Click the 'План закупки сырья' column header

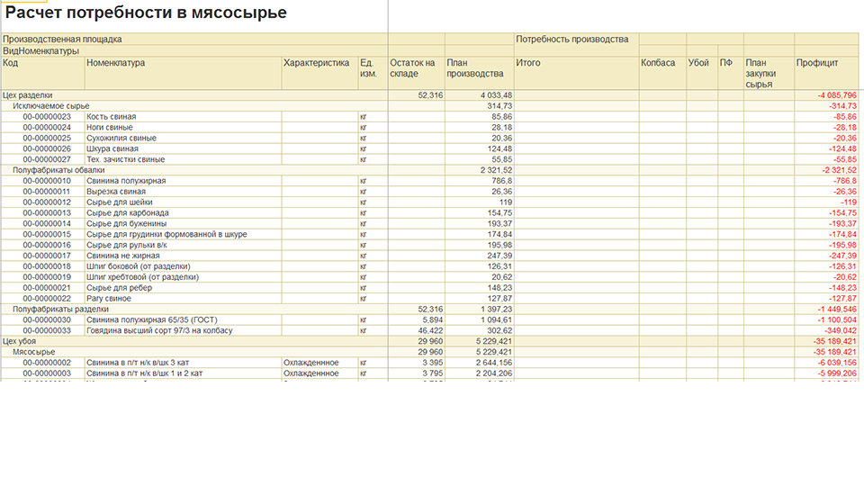tap(769, 73)
